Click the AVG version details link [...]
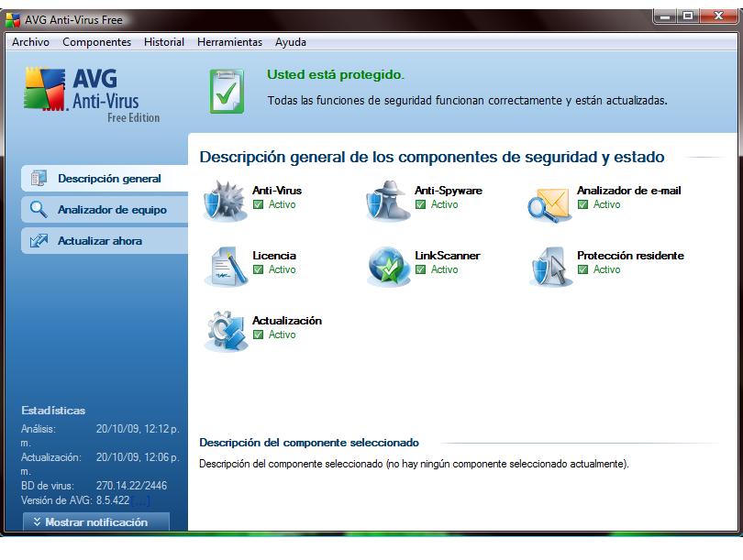The width and height of the screenshot is (743, 560). click(140, 500)
